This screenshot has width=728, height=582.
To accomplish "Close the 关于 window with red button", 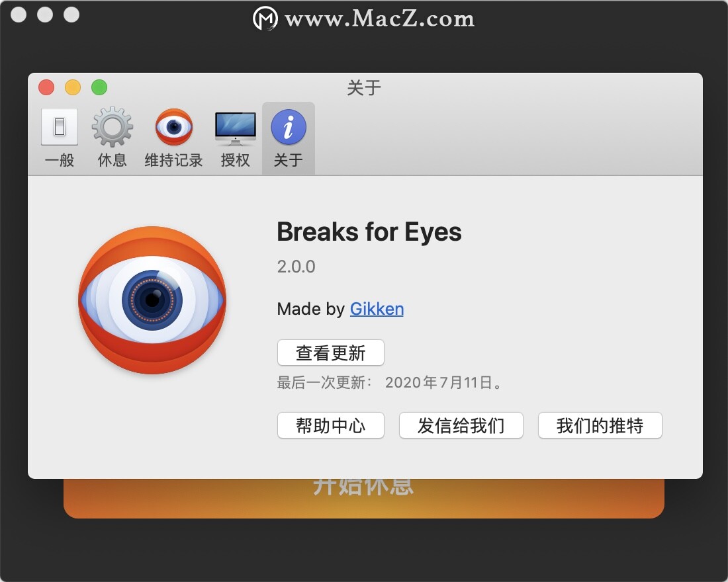I will (x=46, y=87).
